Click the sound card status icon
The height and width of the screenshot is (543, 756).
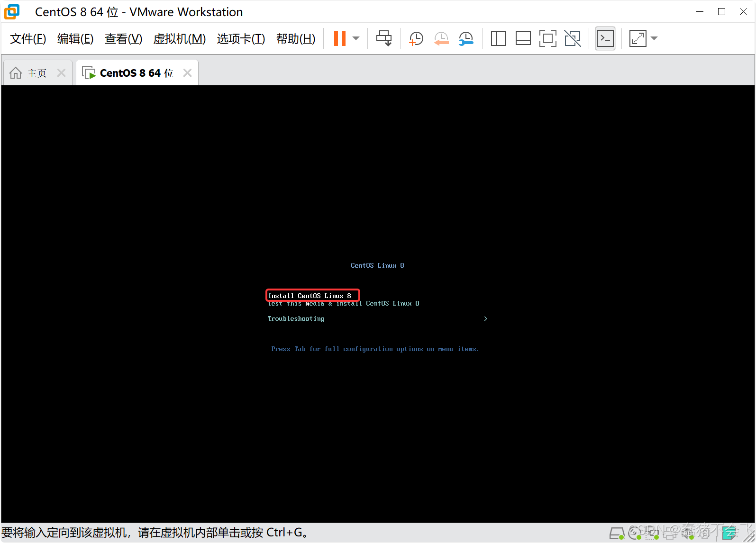pyautogui.click(x=689, y=534)
